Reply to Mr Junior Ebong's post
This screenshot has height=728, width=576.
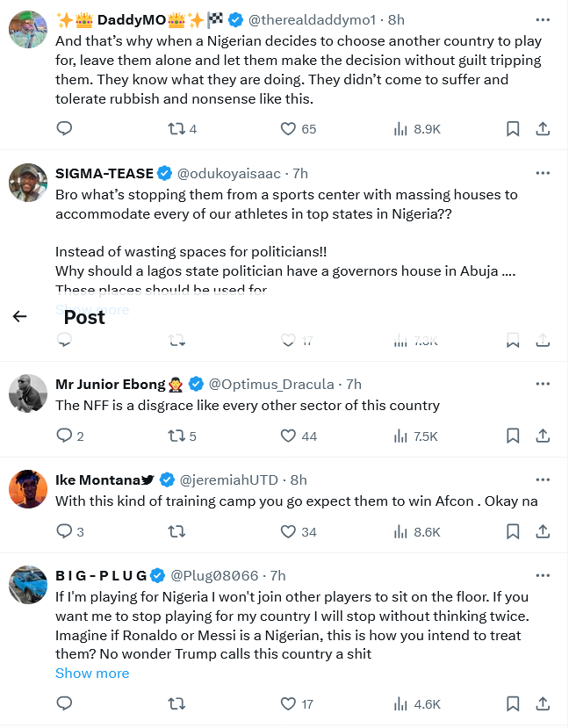coord(64,436)
